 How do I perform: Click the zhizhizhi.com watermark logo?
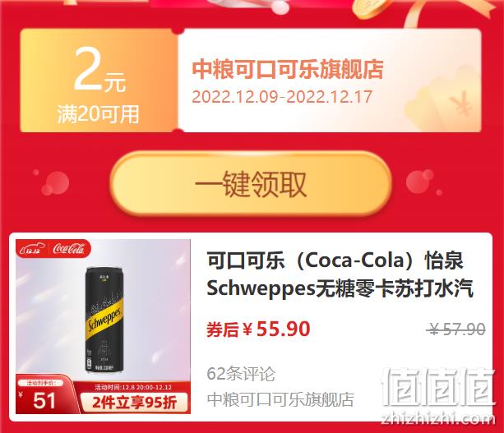438,397
